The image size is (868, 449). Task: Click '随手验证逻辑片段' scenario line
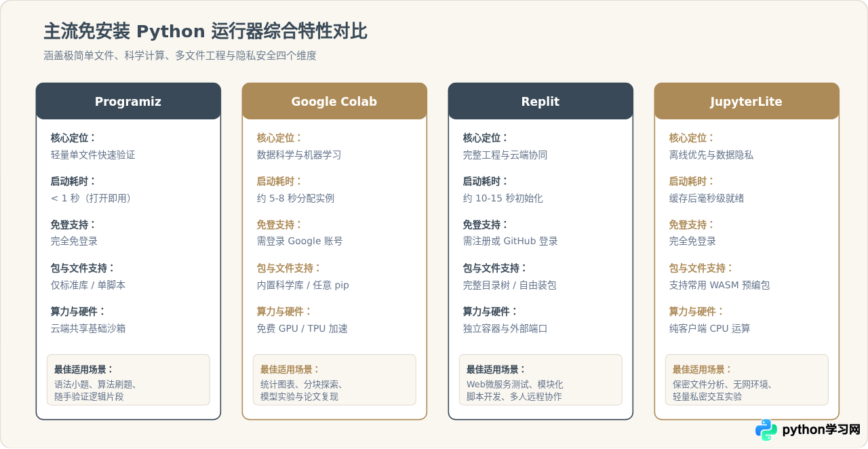(x=90, y=396)
